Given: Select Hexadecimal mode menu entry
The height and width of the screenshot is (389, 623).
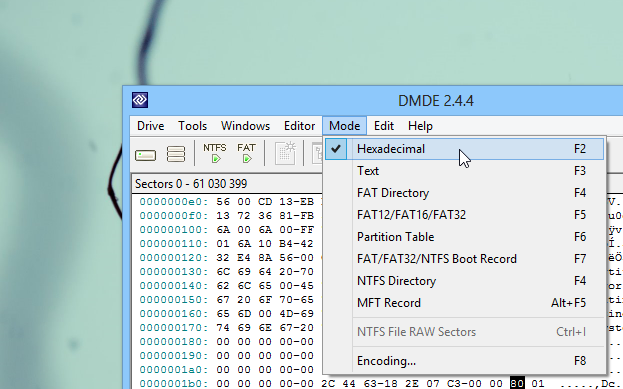Looking at the screenshot, I should point(464,149).
